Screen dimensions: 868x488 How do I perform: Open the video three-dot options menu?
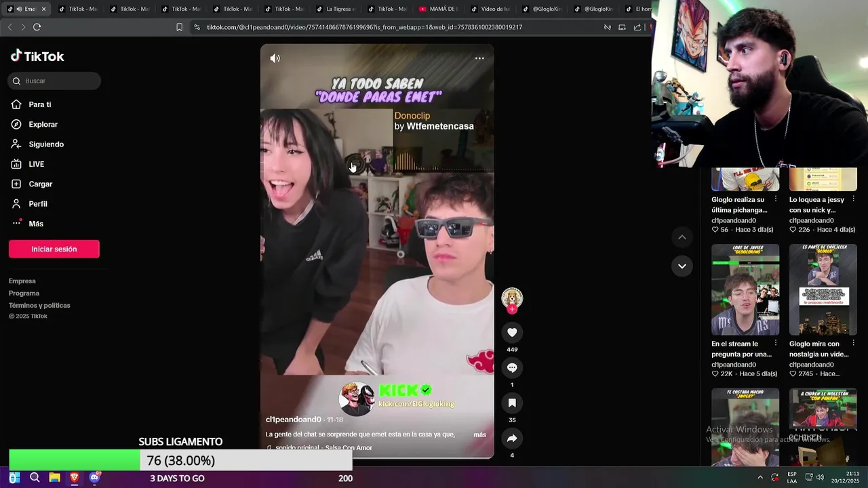tap(479, 58)
